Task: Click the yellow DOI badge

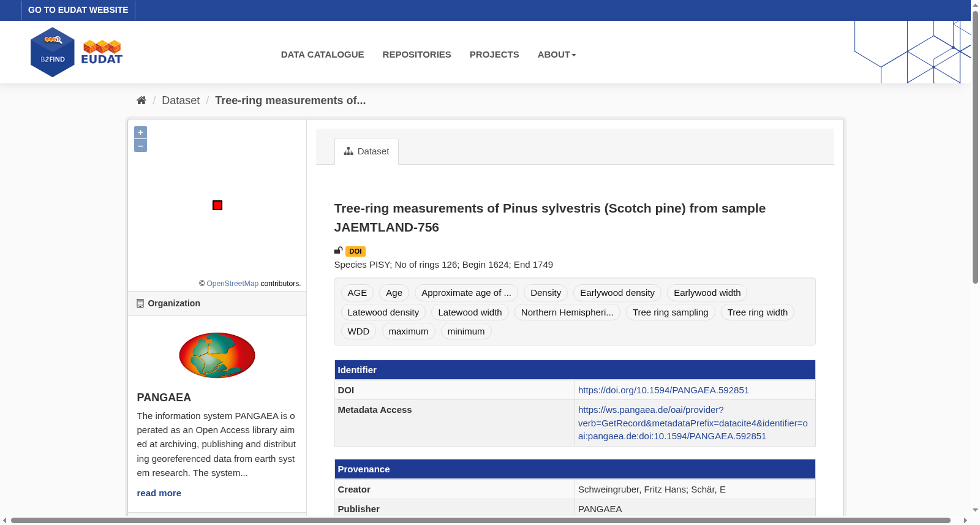Action: coord(355,251)
